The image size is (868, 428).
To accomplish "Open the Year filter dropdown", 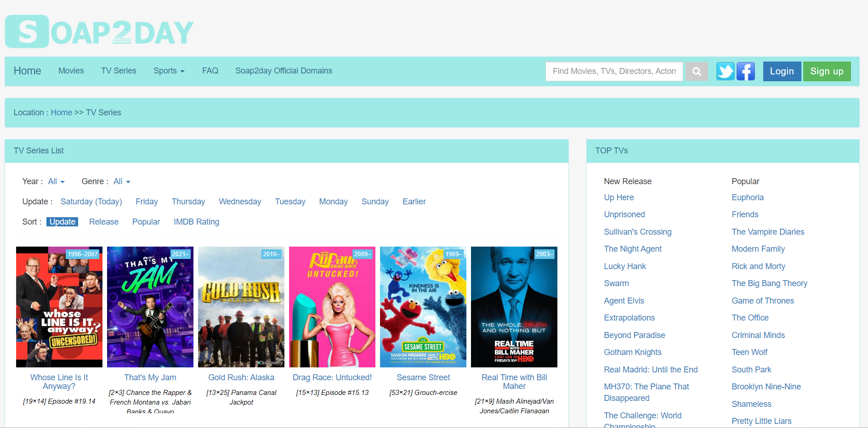I will pyautogui.click(x=57, y=181).
